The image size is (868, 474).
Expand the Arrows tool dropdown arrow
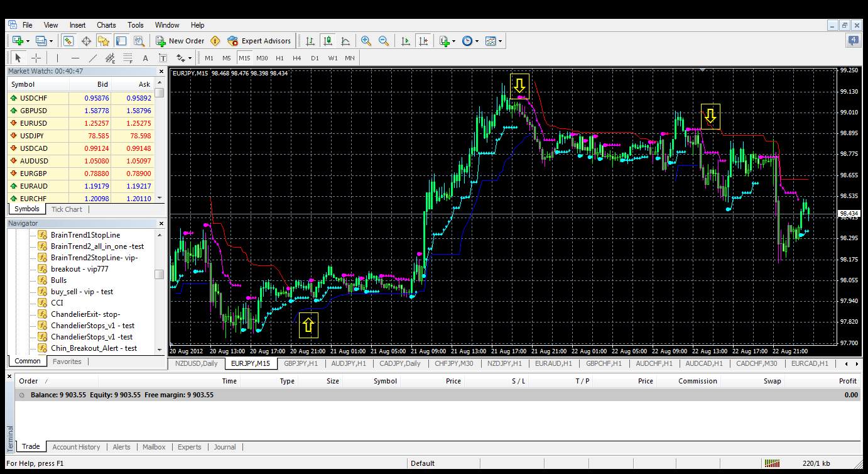click(190, 58)
